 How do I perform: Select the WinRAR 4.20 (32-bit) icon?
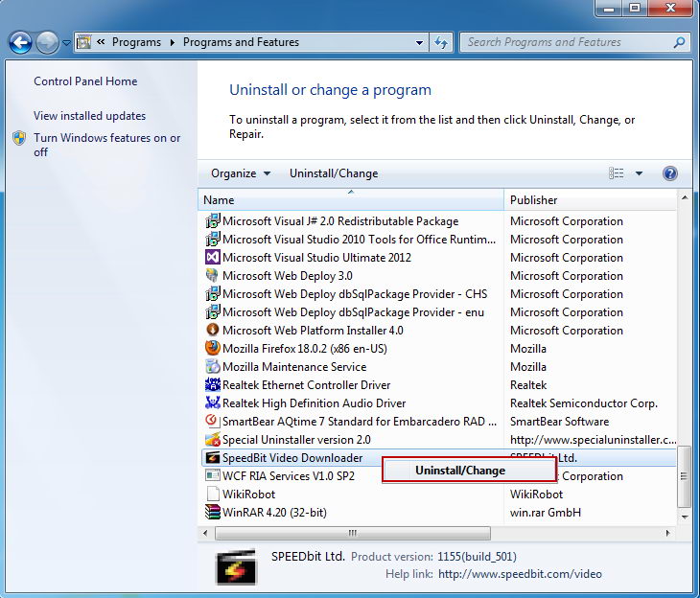[213, 513]
